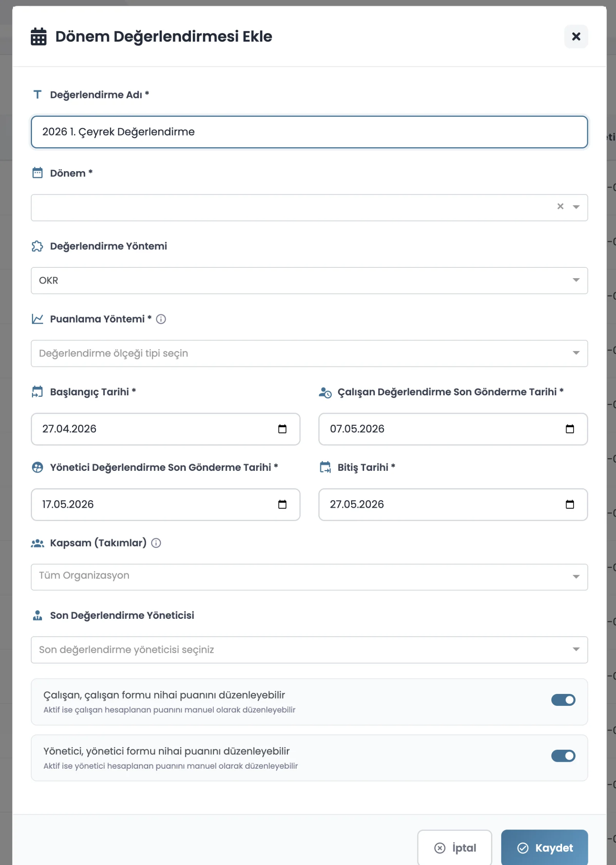Open the Puanlama Yöntemi scale type dropdown
Viewport: 616px width, 865px height.
(309, 353)
